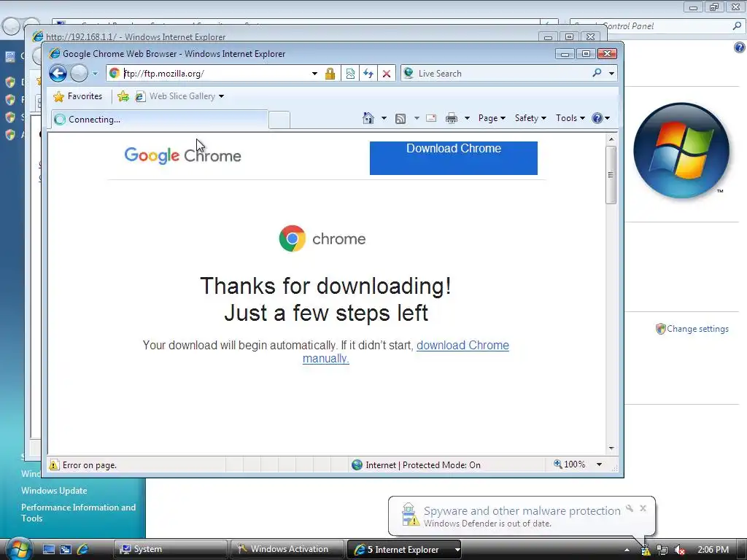
Task: Click the scrollbar up arrow
Action: point(611,139)
